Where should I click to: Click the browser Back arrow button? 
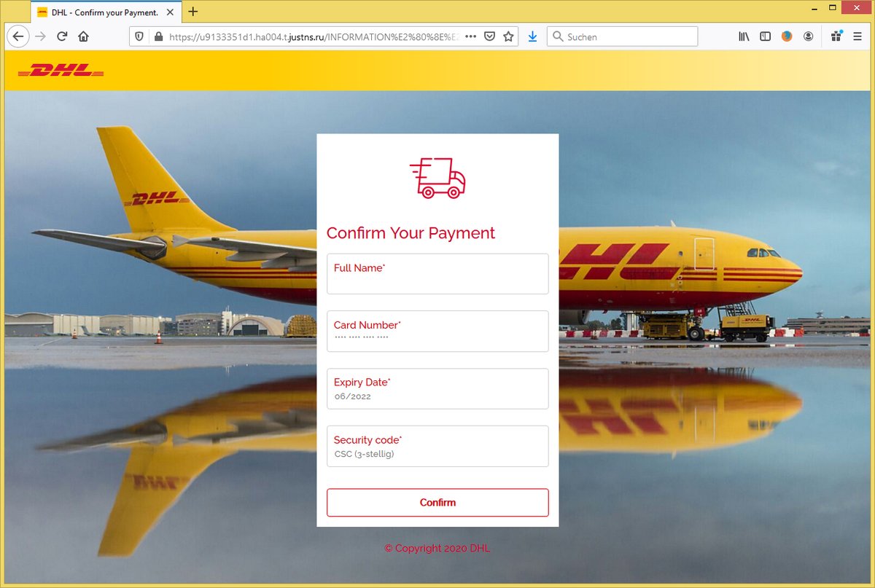[18, 36]
